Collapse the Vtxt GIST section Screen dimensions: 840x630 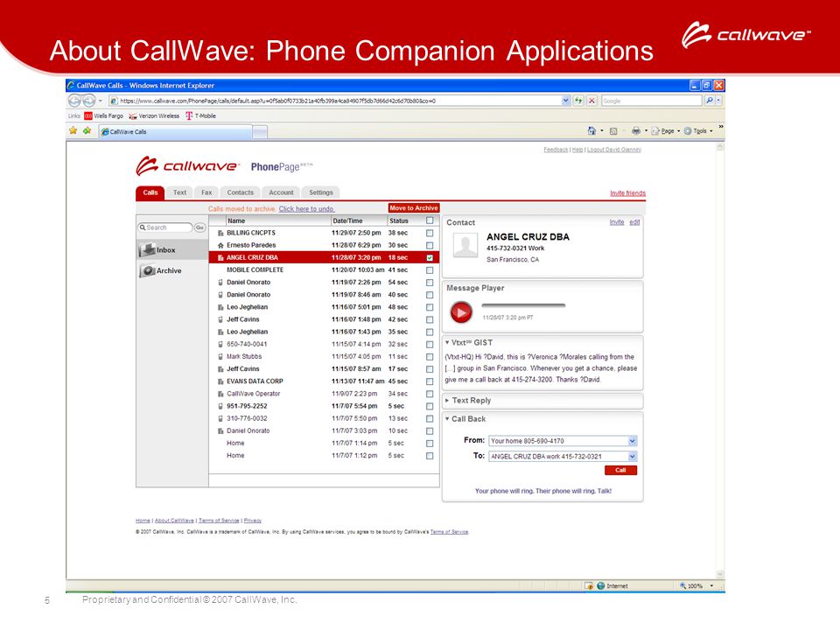447,342
